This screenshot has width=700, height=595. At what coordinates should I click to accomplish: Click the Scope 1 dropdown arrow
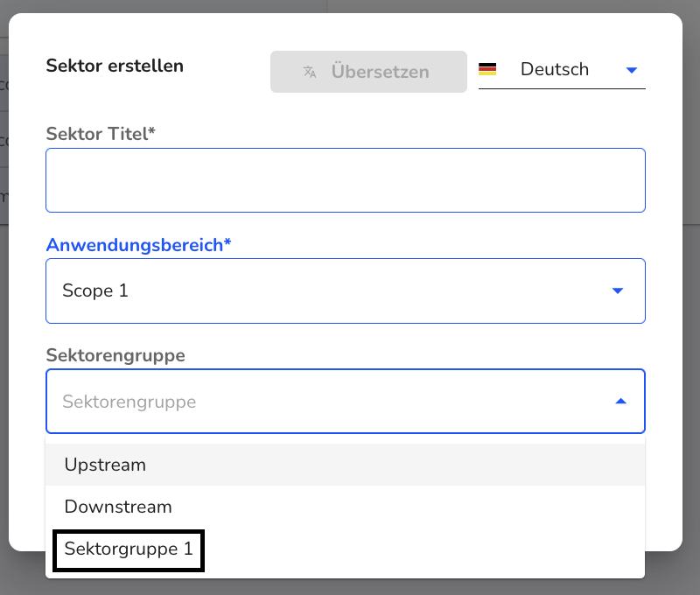point(618,291)
